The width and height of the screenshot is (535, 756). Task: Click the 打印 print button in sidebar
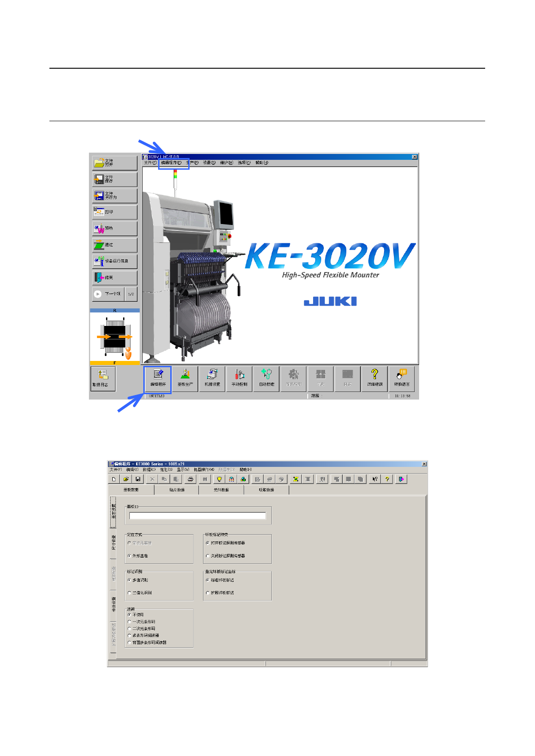pyautogui.click(x=115, y=212)
